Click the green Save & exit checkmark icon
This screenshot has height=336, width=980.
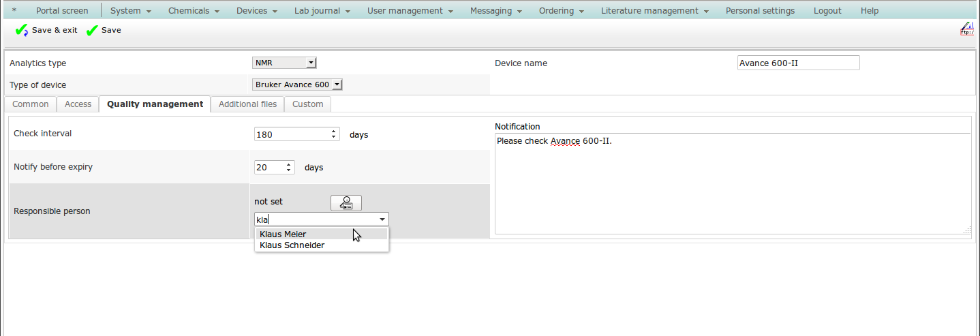pyautogui.click(x=22, y=31)
